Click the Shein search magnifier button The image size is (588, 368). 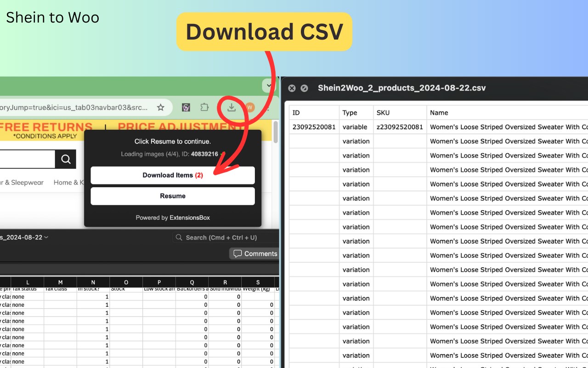[x=66, y=159]
